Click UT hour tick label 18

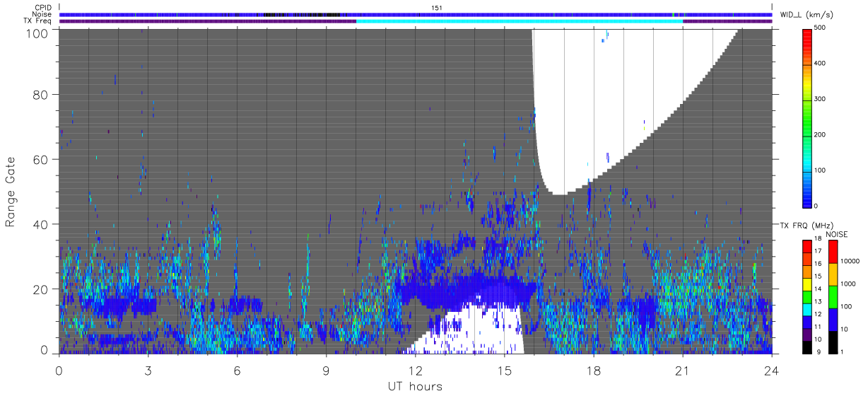coord(594,371)
